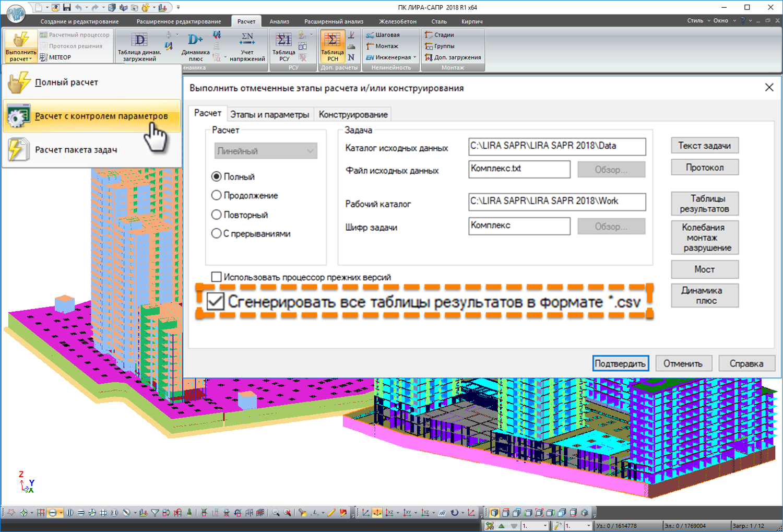The width and height of the screenshot is (783, 532).
Task: Choose Расчет пакета задач menu item
Action: 76,150
